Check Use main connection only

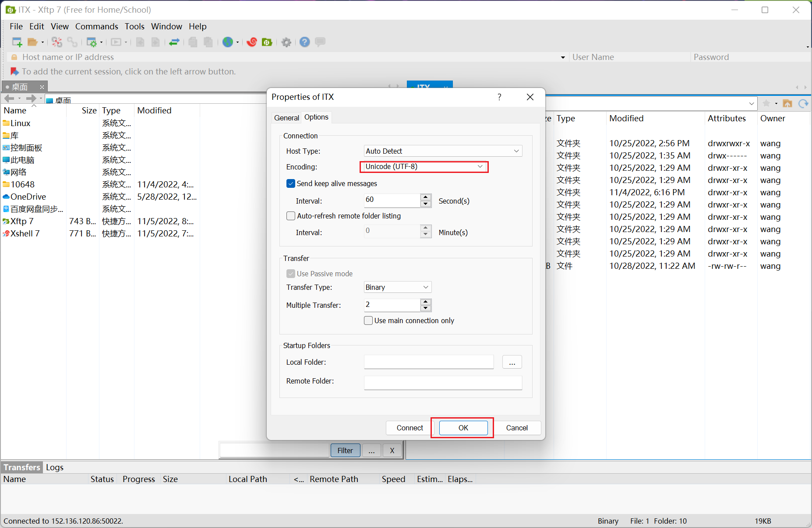[x=368, y=320]
